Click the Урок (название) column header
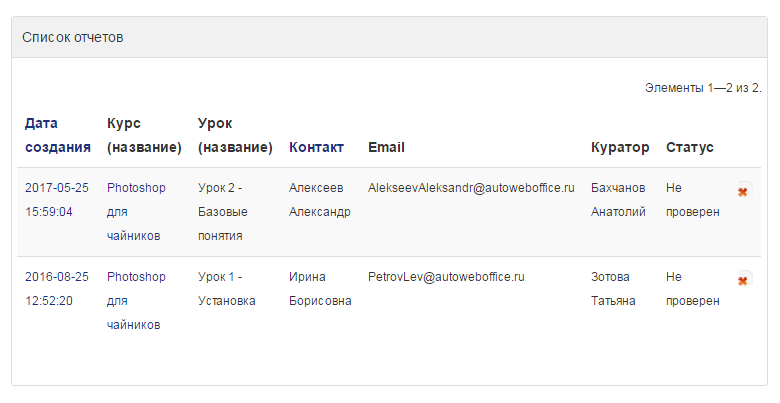 tap(235, 135)
